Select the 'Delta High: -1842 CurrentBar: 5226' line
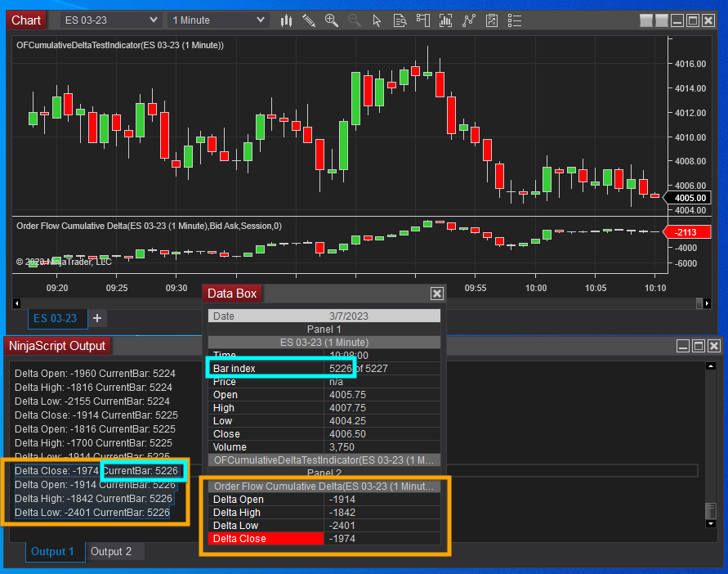This screenshot has width=728, height=574. tap(93, 499)
